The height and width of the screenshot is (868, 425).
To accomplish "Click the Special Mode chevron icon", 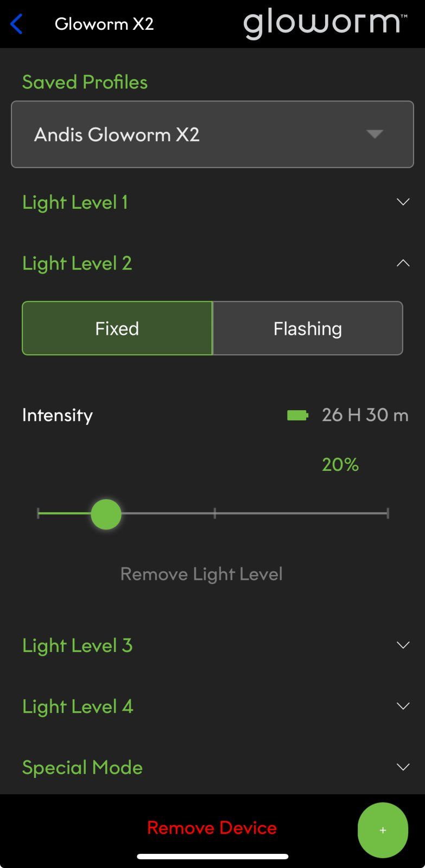I will pos(403,767).
